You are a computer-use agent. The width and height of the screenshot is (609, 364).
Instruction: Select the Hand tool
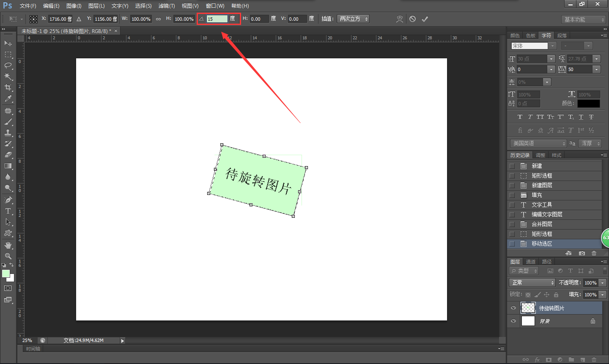pos(8,245)
